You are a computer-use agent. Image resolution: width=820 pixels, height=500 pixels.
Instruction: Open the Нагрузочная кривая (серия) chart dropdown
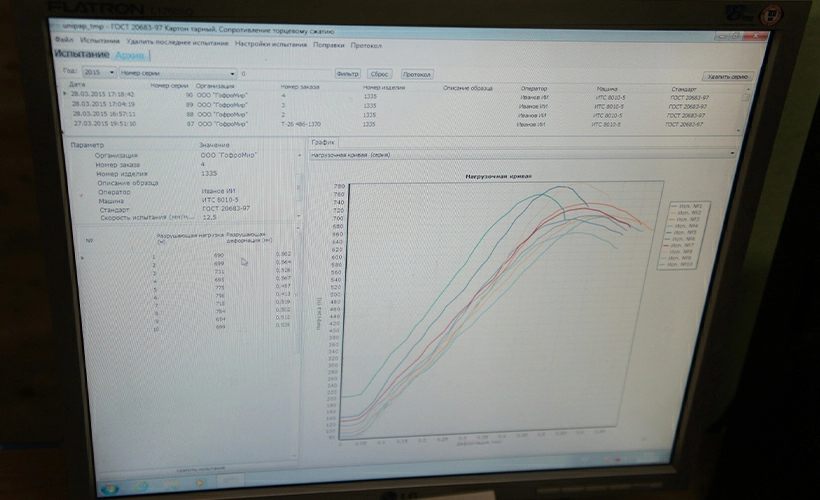click(522, 154)
